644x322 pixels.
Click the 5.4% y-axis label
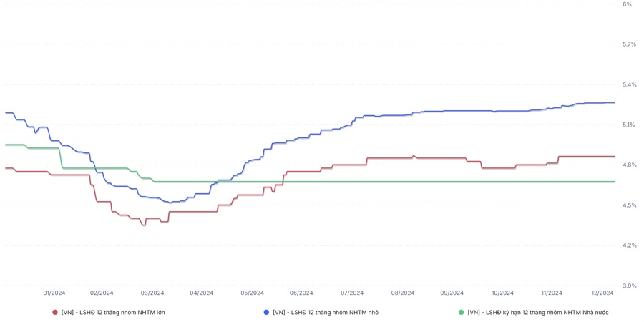point(629,85)
